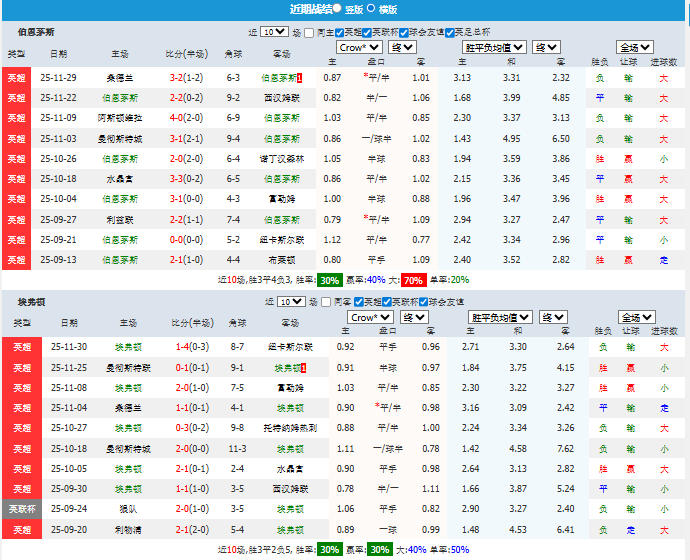Click red card badge beside 伯恩茅斯 on 25-11-29
690x560 pixels.
300,77
